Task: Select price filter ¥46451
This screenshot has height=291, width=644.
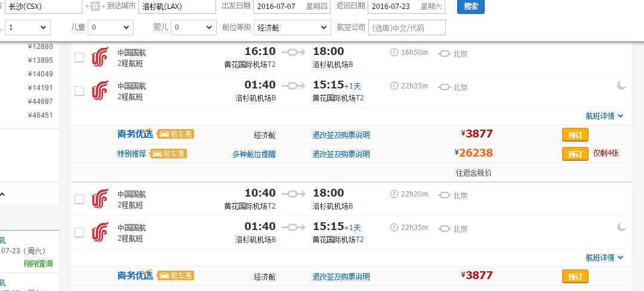Action: pos(40,115)
